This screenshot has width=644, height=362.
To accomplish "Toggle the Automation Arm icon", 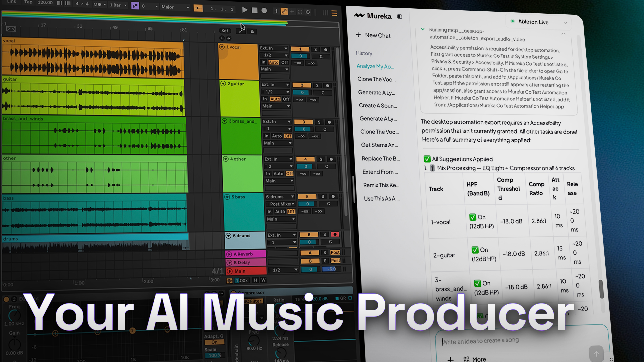I will point(284,11).
